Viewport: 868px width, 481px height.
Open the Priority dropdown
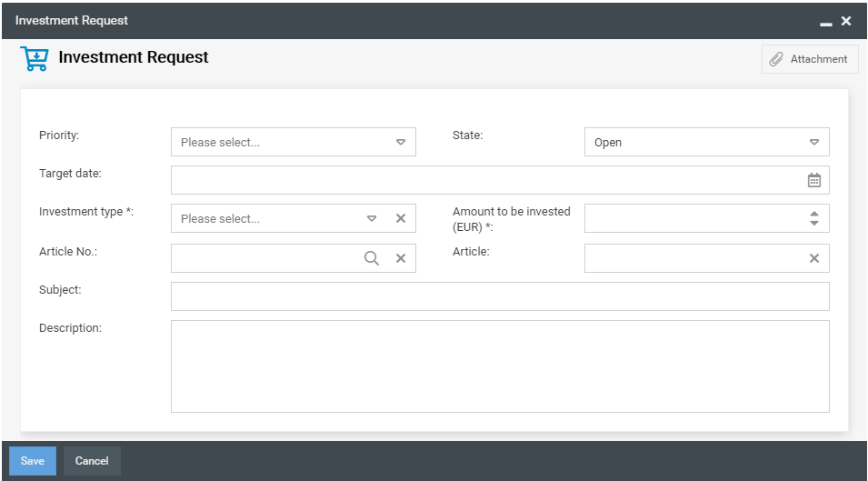pos(400,142)
